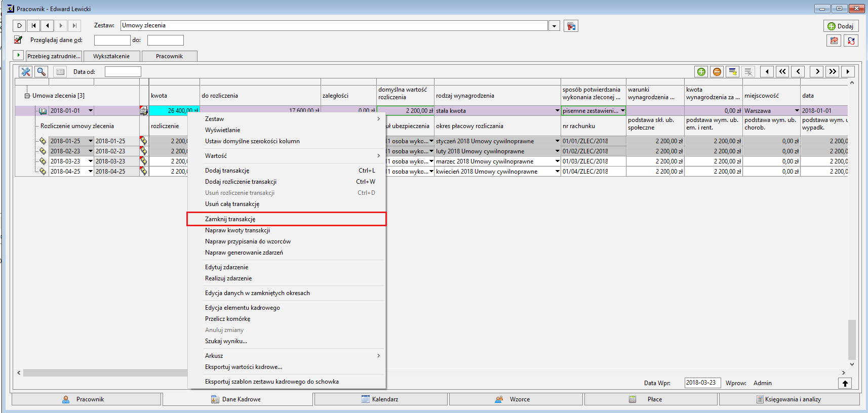Click the Data od input field
This screenshot has width=868, height=413.
(x=123, y=72)
